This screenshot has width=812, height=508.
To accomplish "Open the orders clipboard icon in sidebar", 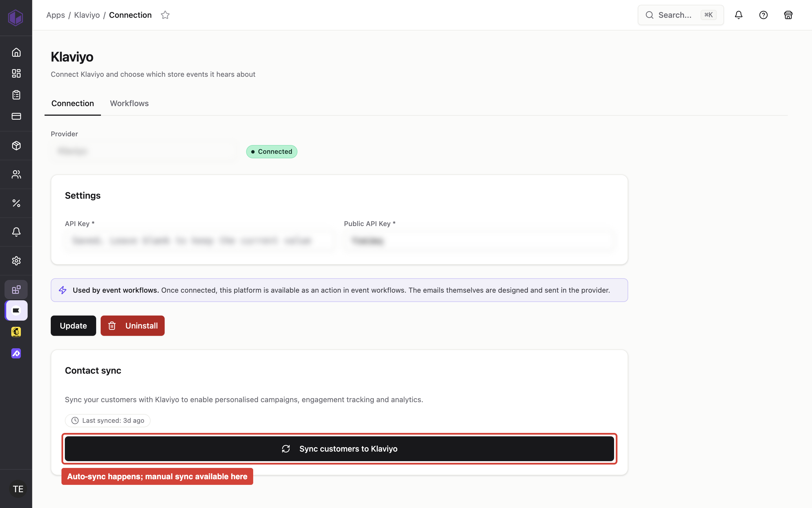I will coord(16,95).
